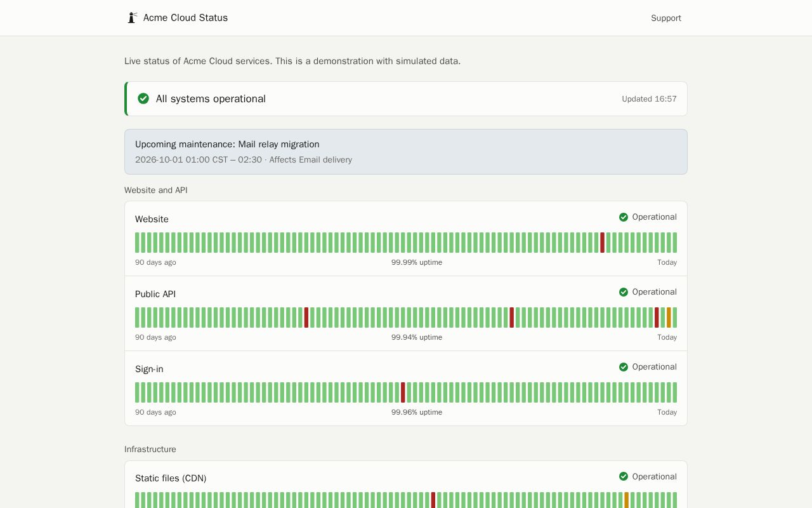
Task: Click the 90 days ago label under Website
Action: pyautogui.click(x=155, y=262)
